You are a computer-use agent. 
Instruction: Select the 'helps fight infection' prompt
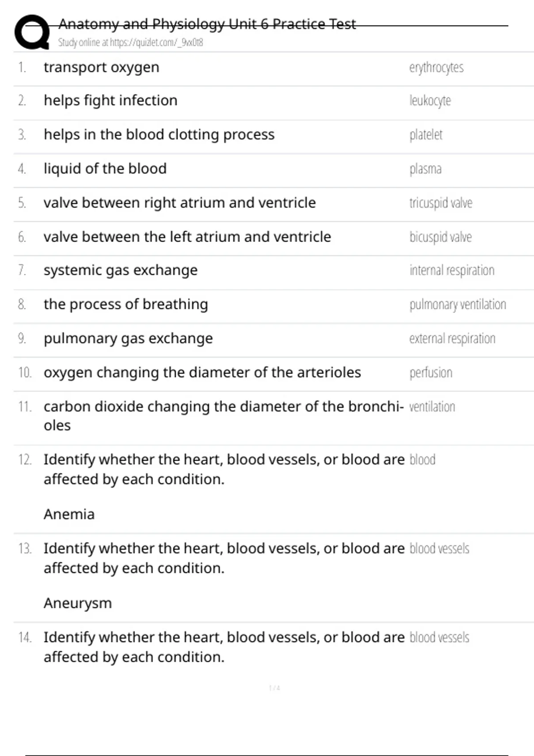(x=110, y=101)
